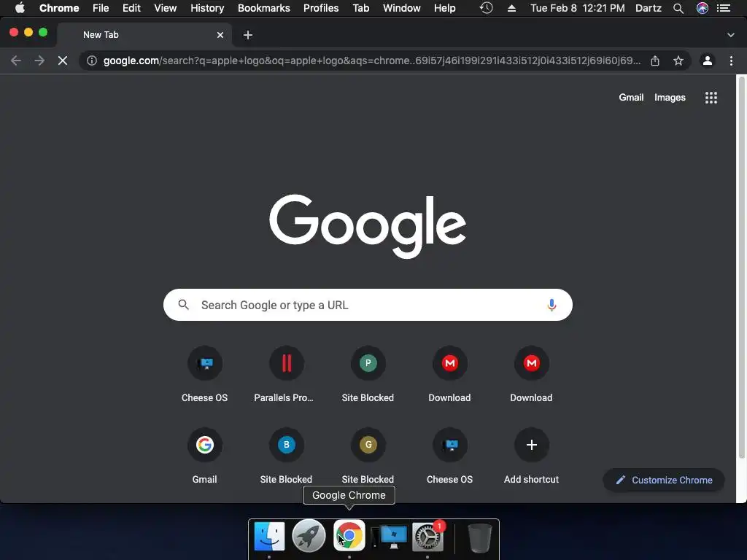Open Notification Center list icon
Screen dimensions: 747x560
(x=724, y=8)
